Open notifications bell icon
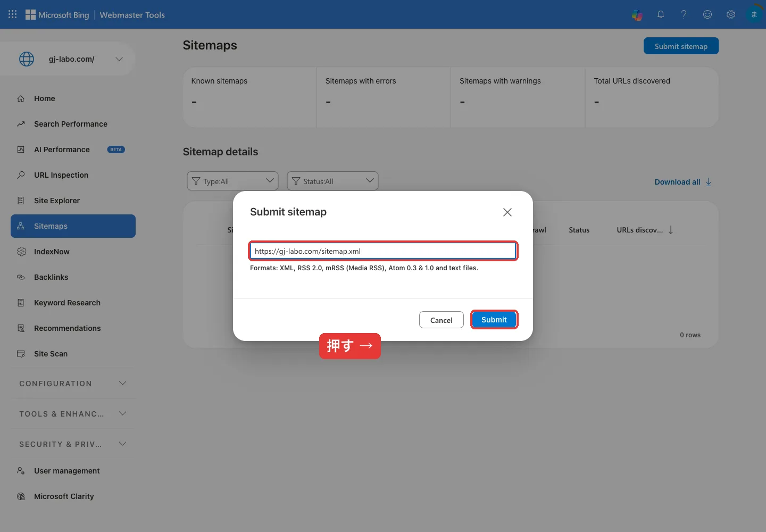 [x=661, y=15]
